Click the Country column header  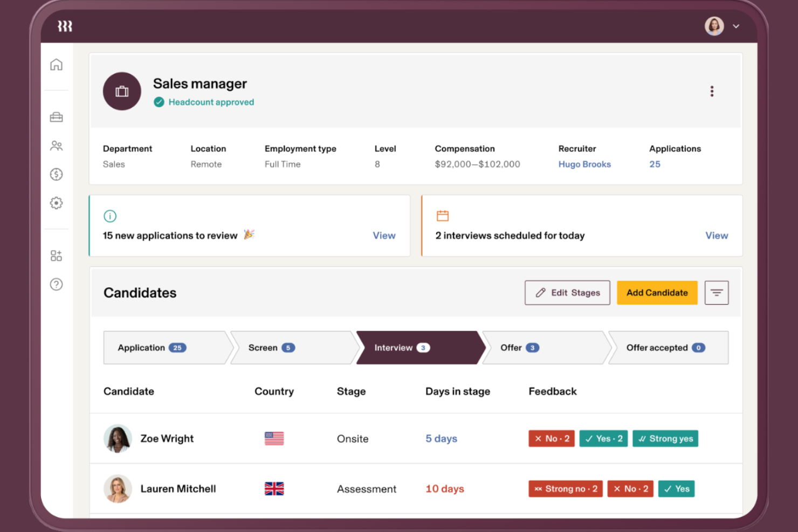click(274, 391)
